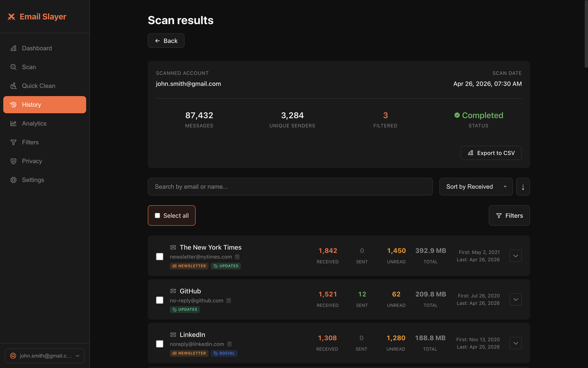Navigate to Analytics in the sidebar
The height and width of the screenshot is (368, 588).
tap(45, 123)
